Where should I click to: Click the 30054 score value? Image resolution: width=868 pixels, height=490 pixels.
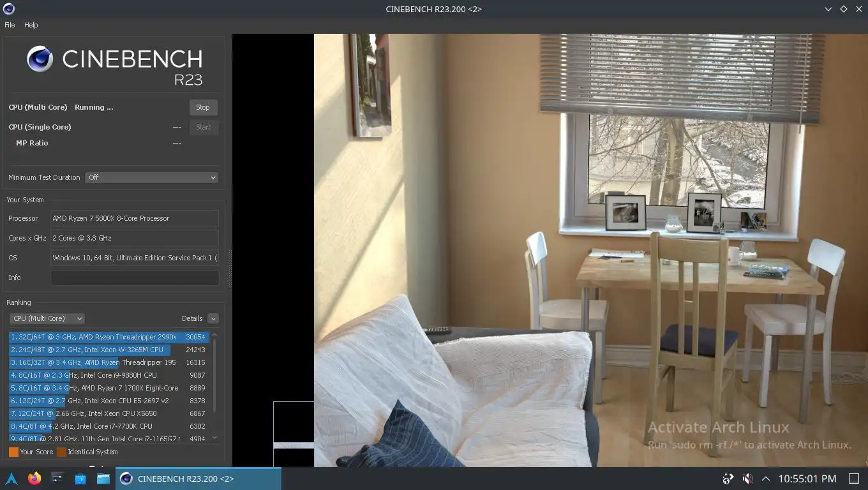[195, 337]
